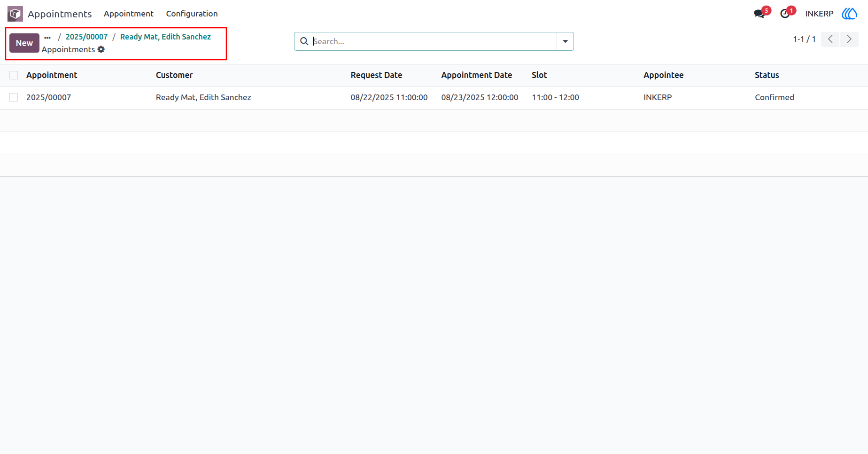Image resolution: width=868 pixels, height=454 pixels.
Task: Sort by the Appointment column header
Action: (52, 75)
